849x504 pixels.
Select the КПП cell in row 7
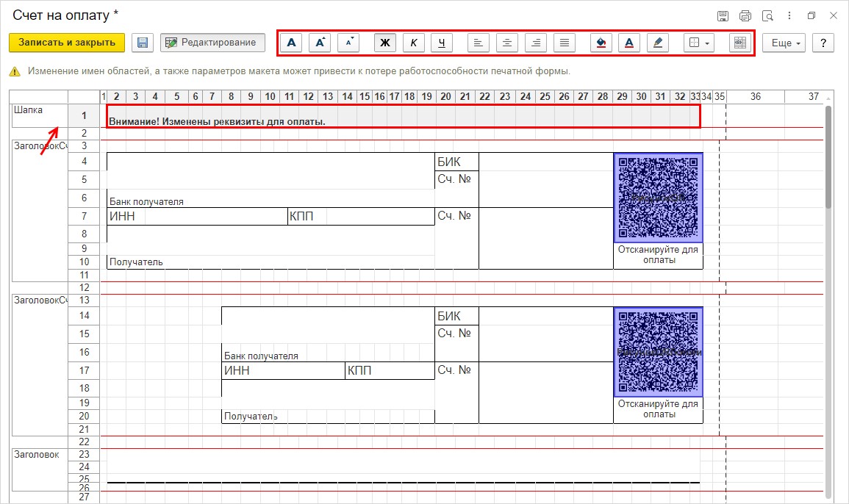click(361, 216)
